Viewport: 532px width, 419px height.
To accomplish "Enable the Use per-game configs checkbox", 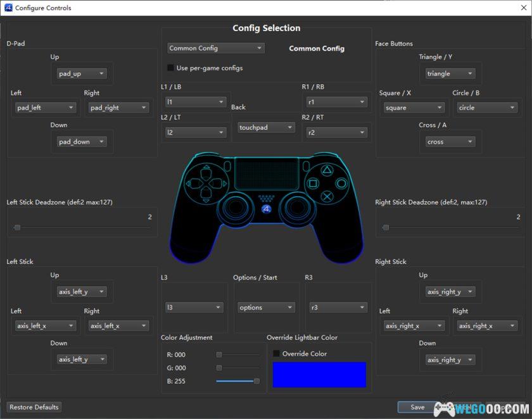I will point(170,67).
